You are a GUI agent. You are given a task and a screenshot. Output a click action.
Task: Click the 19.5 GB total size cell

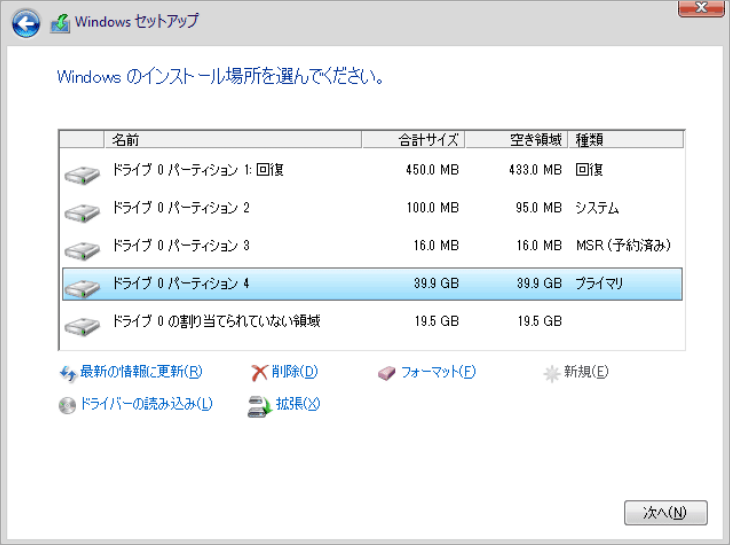(x=437, y=321)
